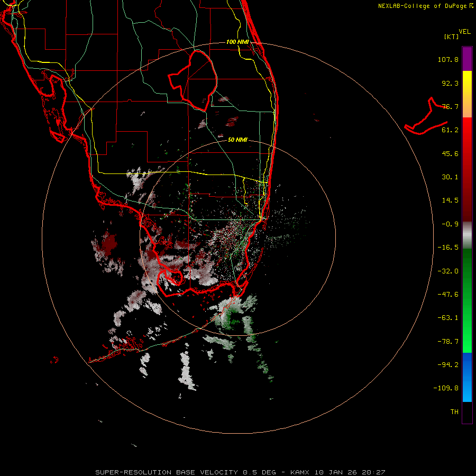Click the 61.2 velocity scale value

[x=450, y=130]
